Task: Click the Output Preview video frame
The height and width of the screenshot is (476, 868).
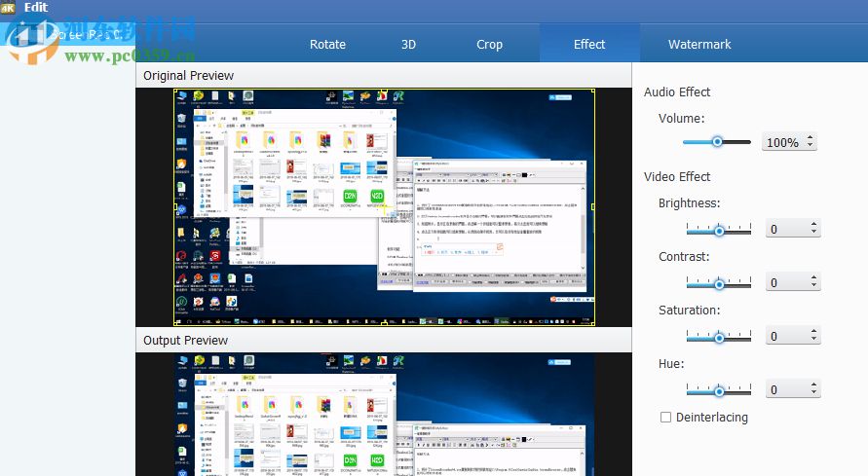Action: pyautogui.click(x=384, y=415)
